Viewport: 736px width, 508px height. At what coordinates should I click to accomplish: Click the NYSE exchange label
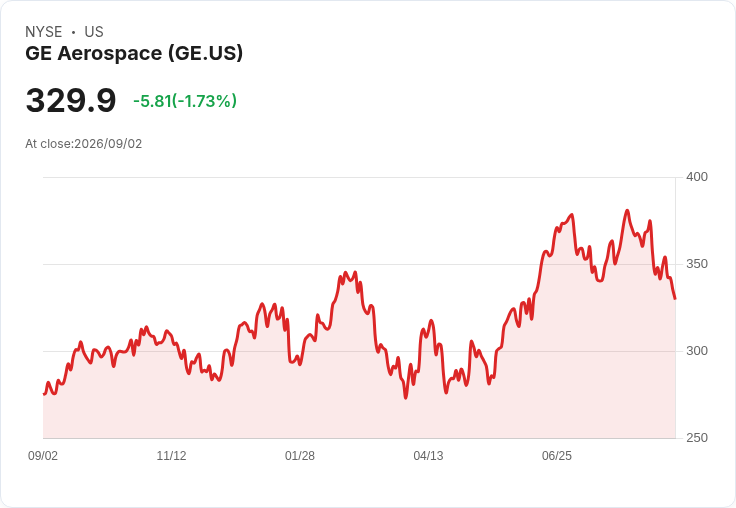44,32
